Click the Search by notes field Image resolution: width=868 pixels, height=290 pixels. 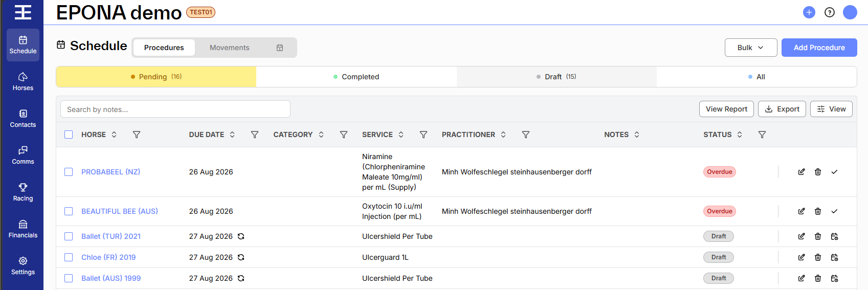point(175,109)
